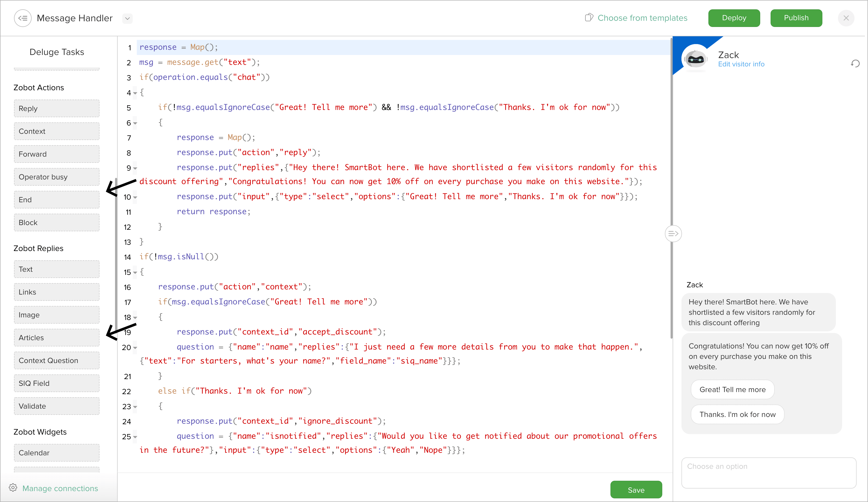This screenshot has height=502, width=868.
Task: Select the Context Question reply task
Action: pos(56,360)
